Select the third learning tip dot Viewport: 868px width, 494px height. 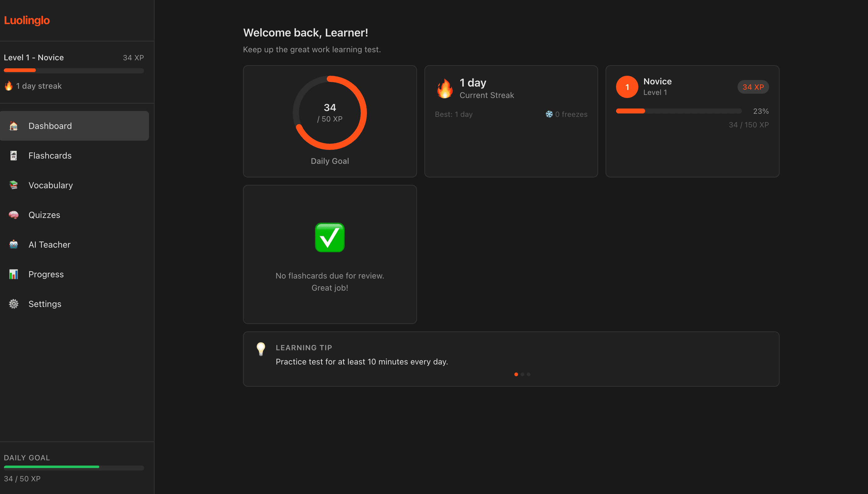[x=529, y=374]
